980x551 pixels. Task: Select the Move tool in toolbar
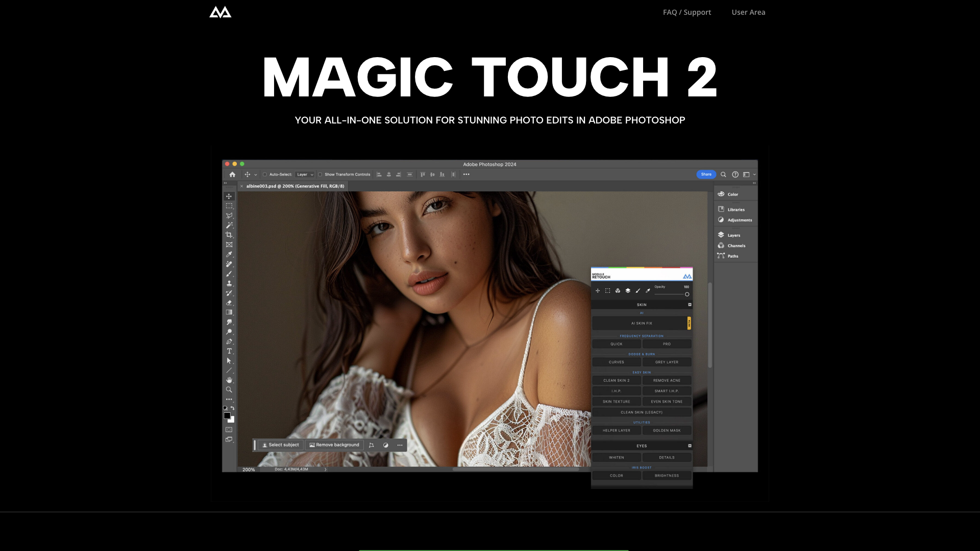[229, 196]
